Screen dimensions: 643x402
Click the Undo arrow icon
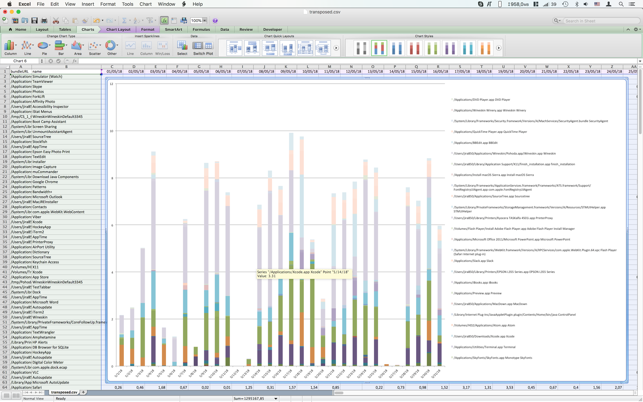pyautogui.click(x=96, y=21)
